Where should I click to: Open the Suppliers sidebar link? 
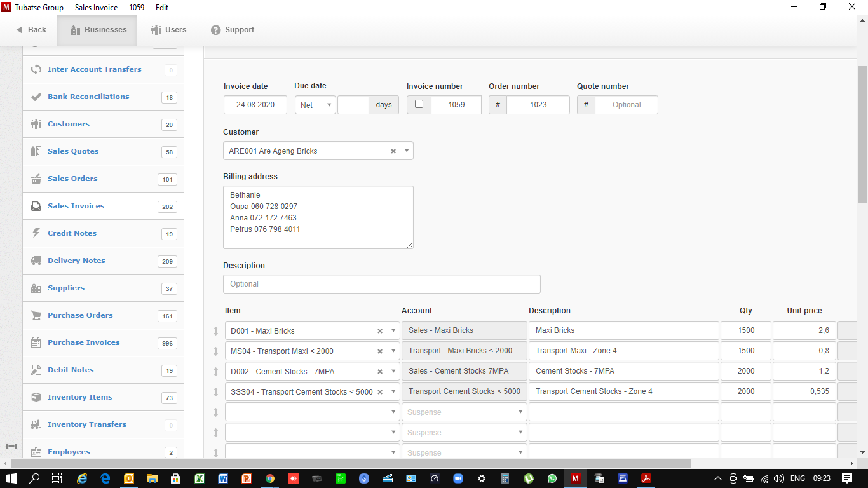pos(66,288)
